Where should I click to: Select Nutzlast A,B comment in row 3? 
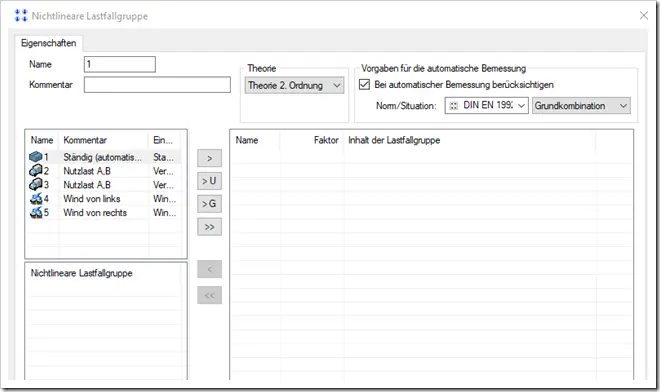[87, 185]
